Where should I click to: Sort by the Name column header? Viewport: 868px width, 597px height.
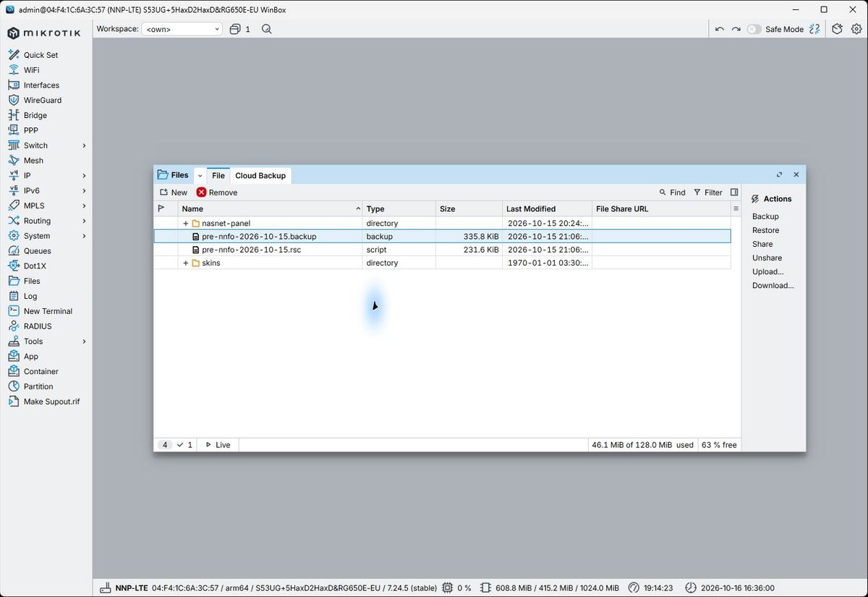270,208
